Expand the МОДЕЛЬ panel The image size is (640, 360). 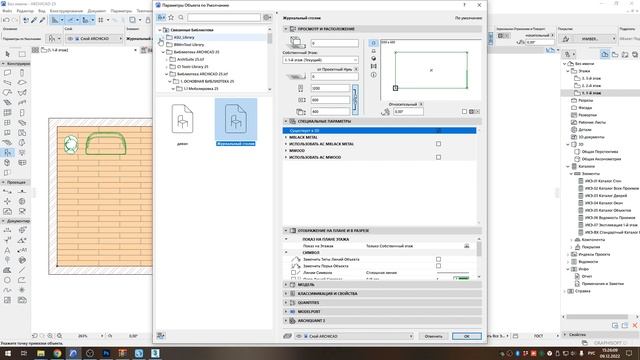[x=286, y=284]
